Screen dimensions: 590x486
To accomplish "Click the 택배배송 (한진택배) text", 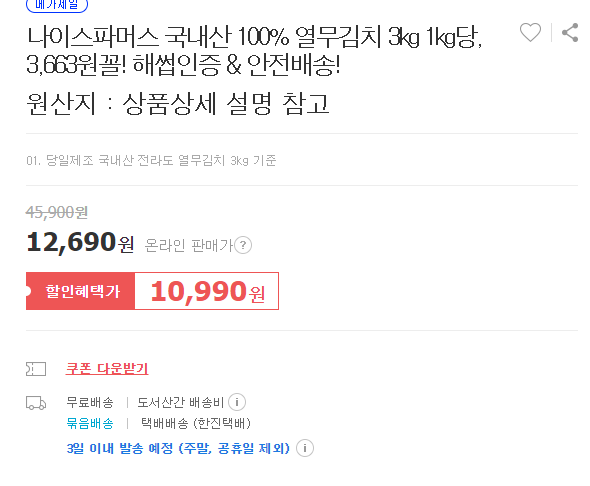I will [x=196, y=424].
